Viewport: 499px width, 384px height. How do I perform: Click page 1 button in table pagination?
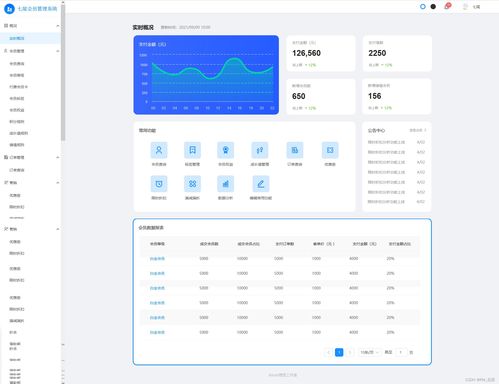pyautogui.click(x=339, y=352)
